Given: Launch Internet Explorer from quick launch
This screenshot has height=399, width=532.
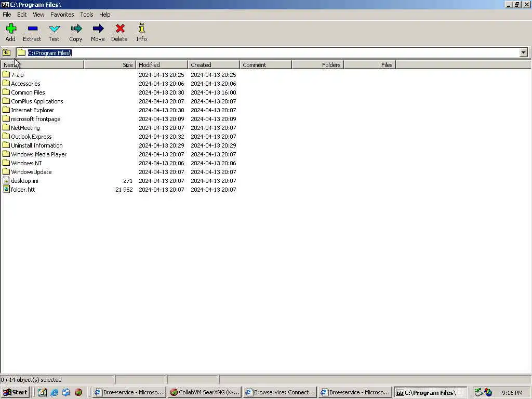Looking at the screenshot, I should (x=54, y=392).
